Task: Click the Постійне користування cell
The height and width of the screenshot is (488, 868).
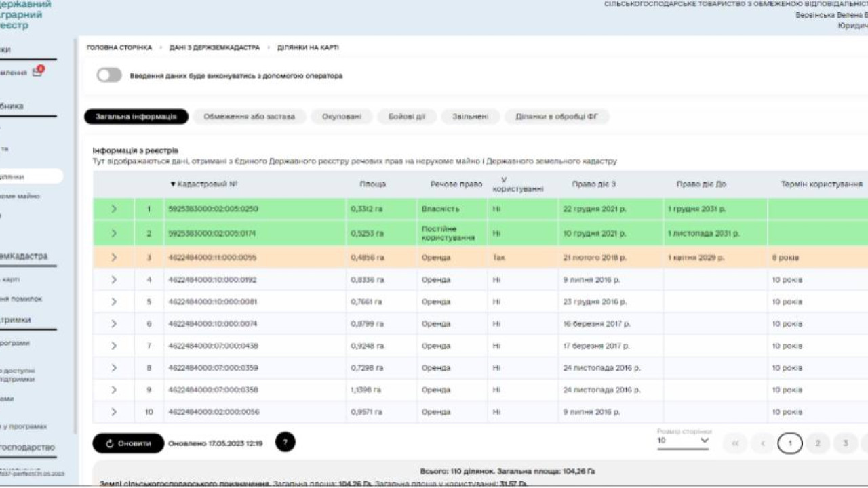Action: [x=448, y=233]
